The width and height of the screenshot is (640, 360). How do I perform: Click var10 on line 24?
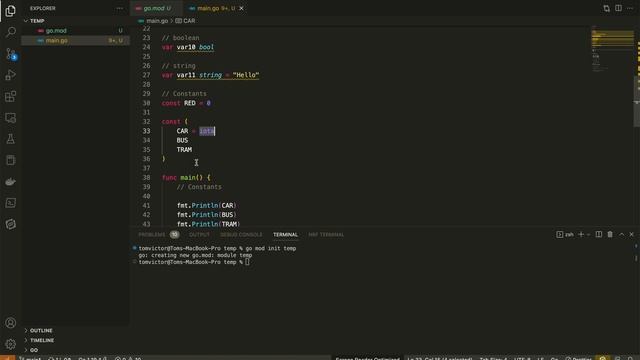click(186, 47)
